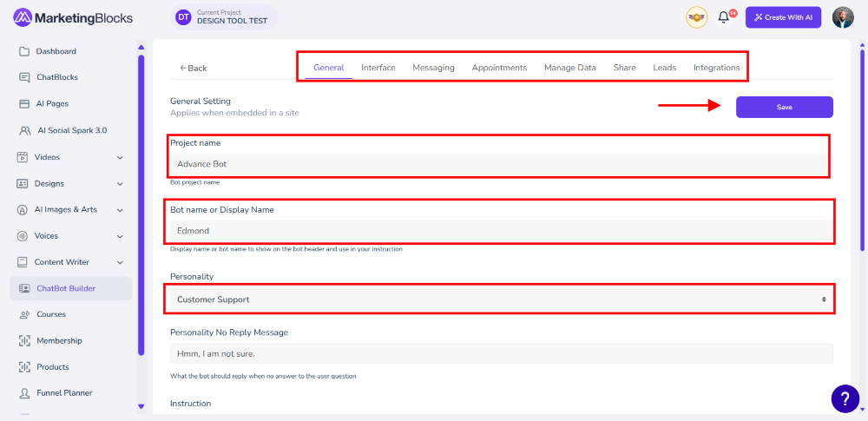Image resolution: width=868 pixels, height=421 pixels.
Task: Click the Content Writer icon
Action: pos(23,262)
